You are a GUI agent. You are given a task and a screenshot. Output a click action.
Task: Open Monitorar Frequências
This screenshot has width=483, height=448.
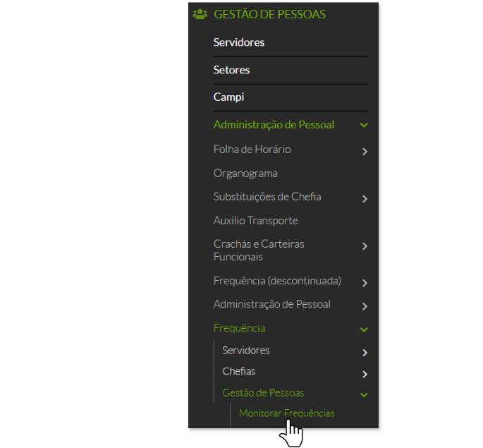286,413
